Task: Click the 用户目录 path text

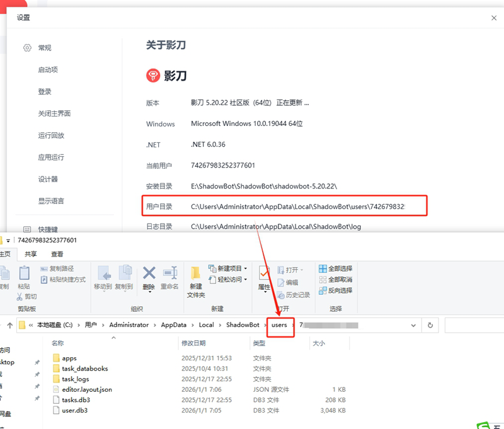Action: pos(297,207)
